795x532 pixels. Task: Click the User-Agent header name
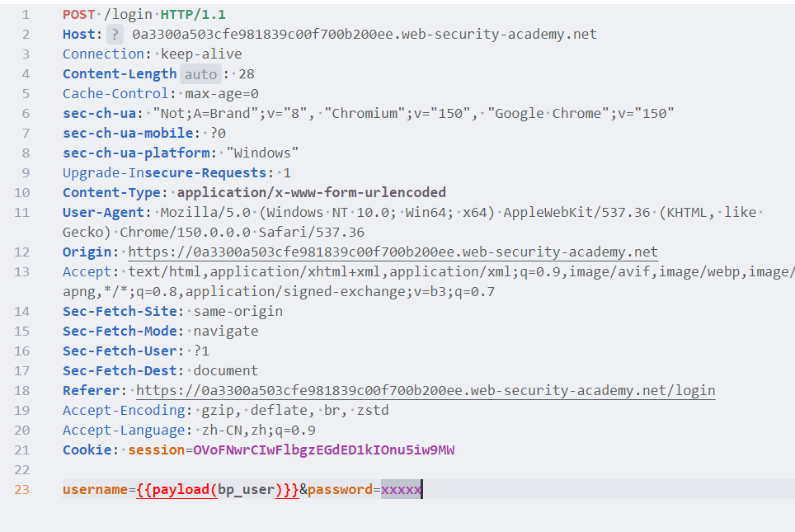(103, 213)
